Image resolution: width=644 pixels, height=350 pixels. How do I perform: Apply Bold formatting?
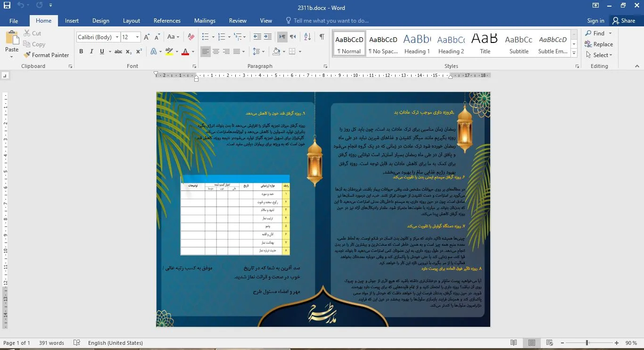(x=81, y=51)
